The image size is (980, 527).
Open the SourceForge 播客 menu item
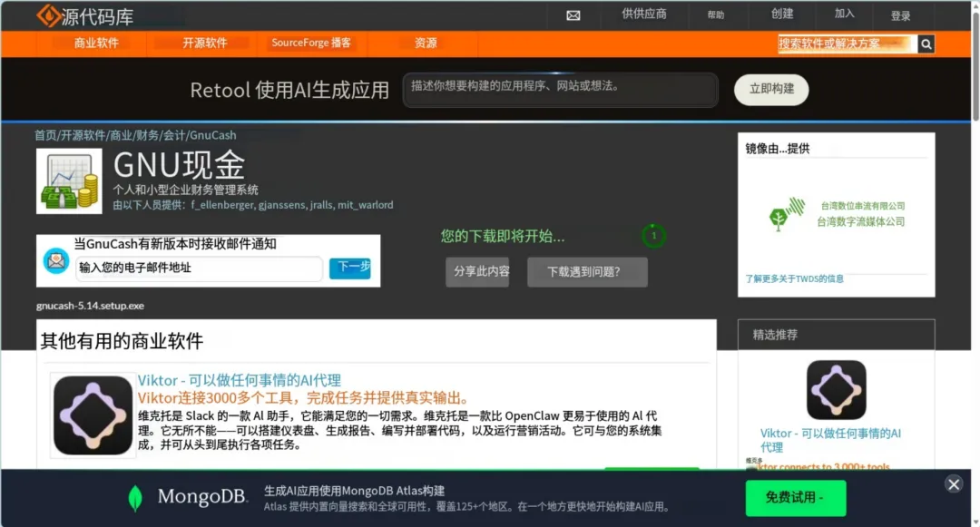pyautogui.click(x=311, y=43)
